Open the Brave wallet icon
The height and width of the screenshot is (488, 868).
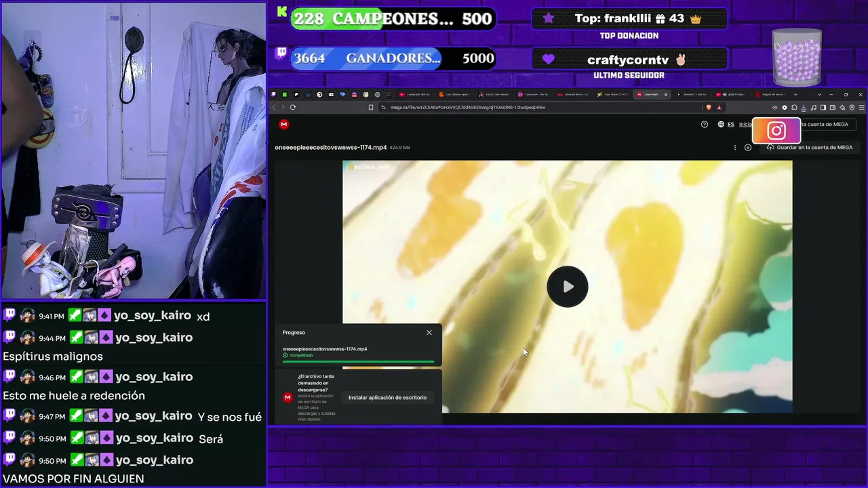(x=833, y=107)
